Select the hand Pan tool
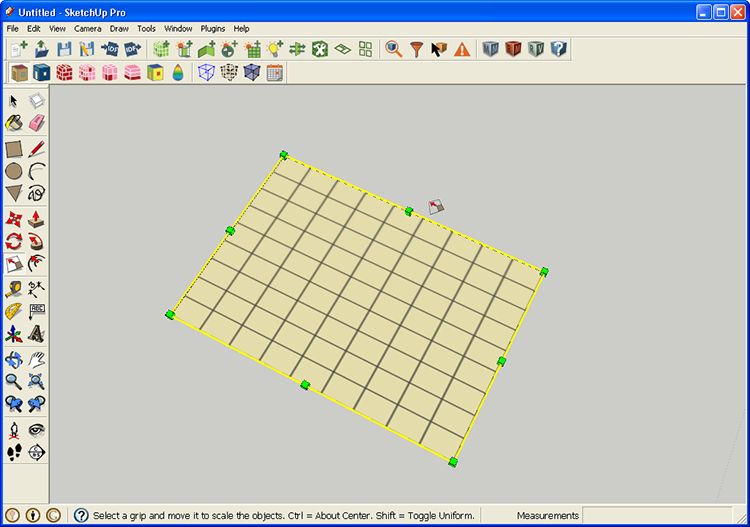 [36, 360]
